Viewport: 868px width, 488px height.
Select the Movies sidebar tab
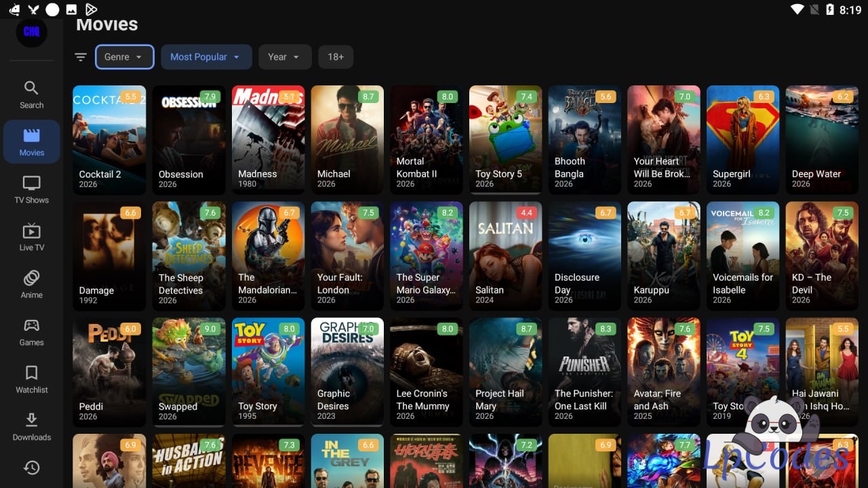(31, 142)
